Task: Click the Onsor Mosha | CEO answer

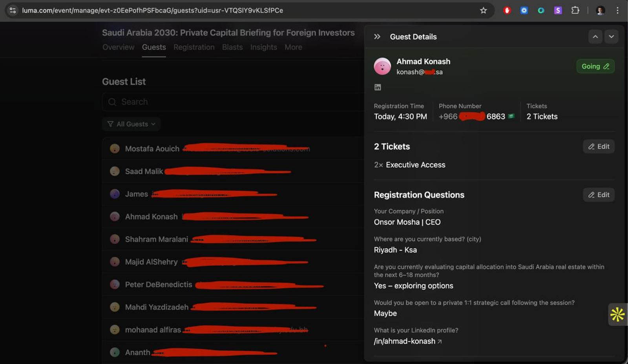Action: pos(407,222)
